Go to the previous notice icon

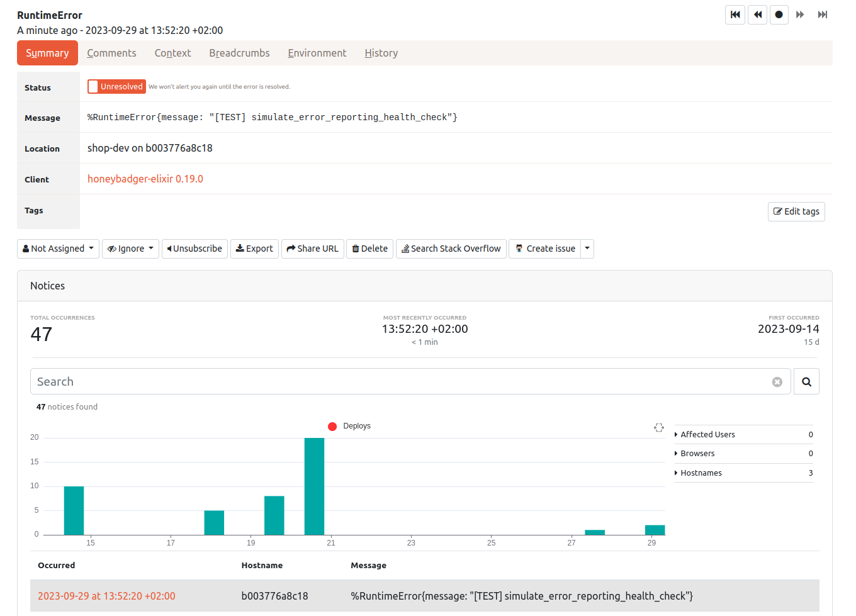point(757,14)
